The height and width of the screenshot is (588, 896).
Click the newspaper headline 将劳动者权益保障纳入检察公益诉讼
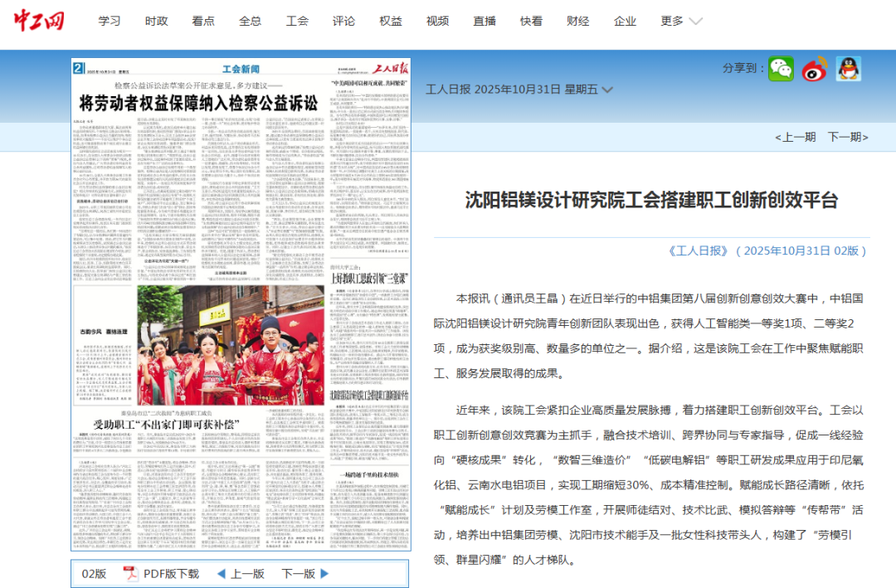point(198,104)
